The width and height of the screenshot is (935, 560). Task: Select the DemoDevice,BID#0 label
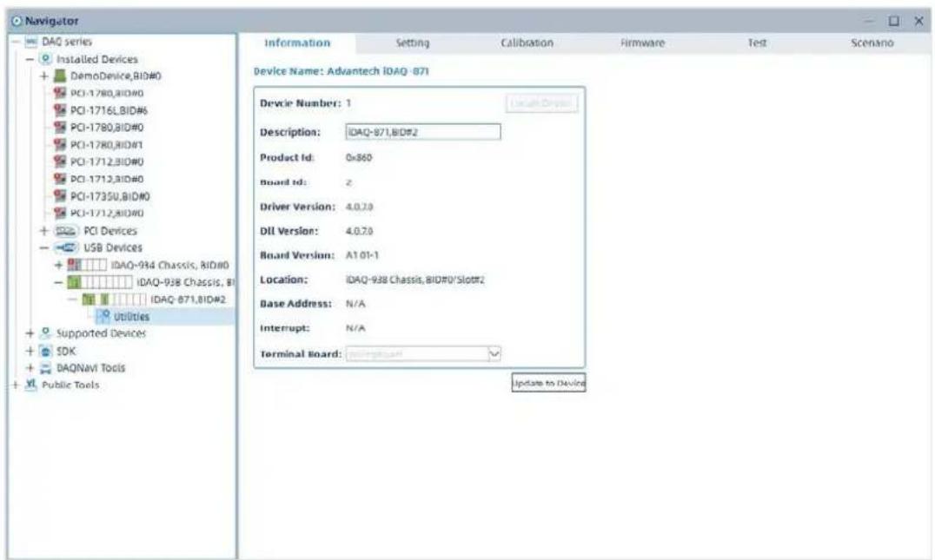116,76
